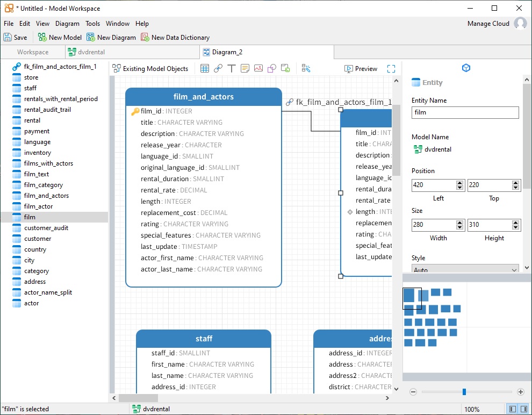Viewport: 532px width, 415px height.
Task: Decrease the Left position value
Action: (460, 187)
